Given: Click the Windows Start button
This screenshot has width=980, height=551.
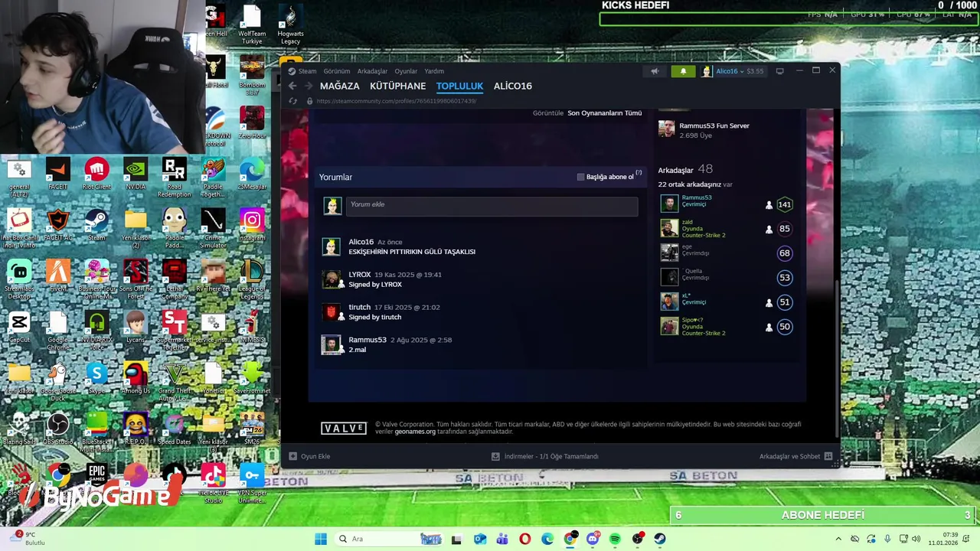Looking at the screenshot, I should click(321, 539).
